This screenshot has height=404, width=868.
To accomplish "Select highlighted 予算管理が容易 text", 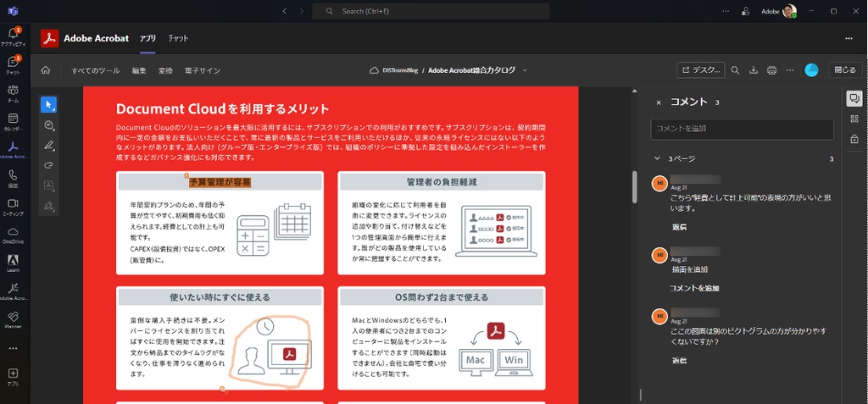I will pyautogui.click(x=220, y=181).
